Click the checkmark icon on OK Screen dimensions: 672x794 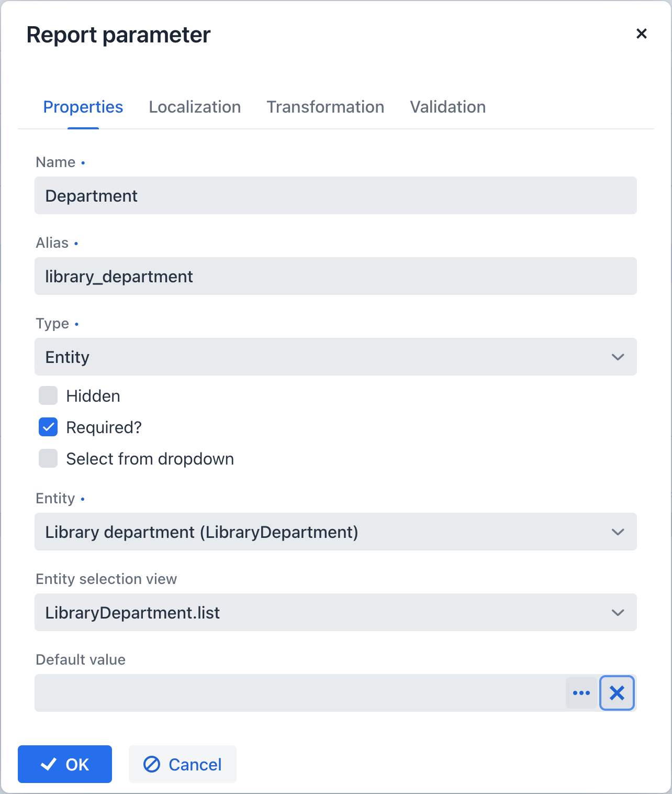49,764
